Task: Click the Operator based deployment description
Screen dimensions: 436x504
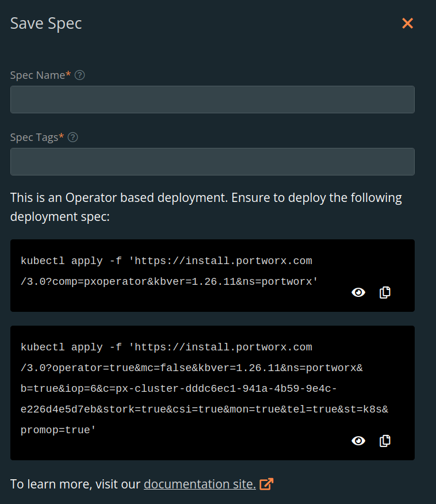Action: coord(206,207)
